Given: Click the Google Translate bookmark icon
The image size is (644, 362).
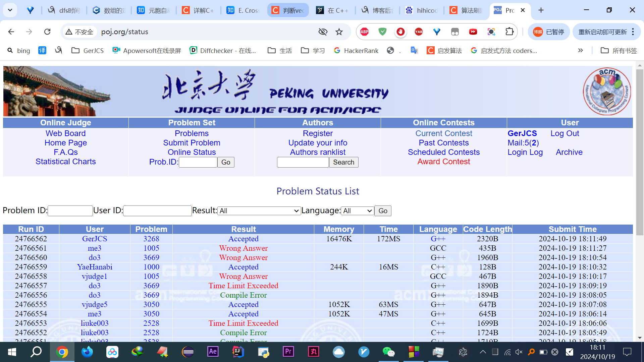Looking at the screenshot, I should (414, 51).
